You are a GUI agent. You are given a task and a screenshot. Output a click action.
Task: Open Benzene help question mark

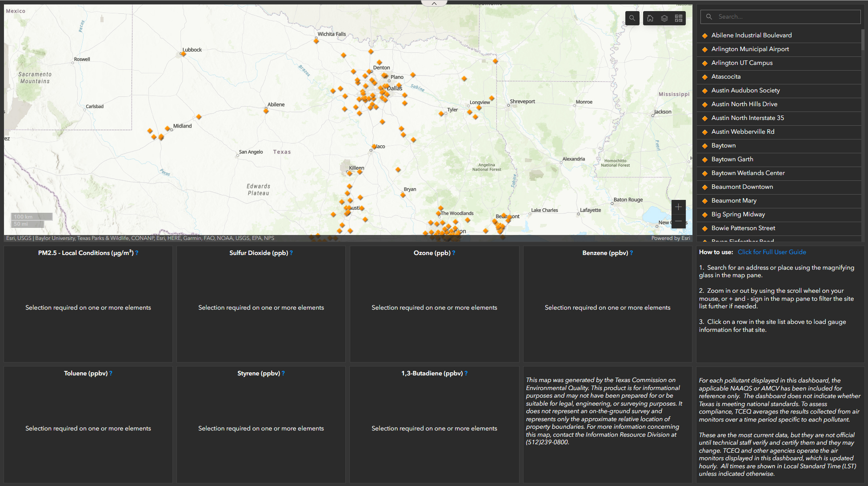(632, 253)
